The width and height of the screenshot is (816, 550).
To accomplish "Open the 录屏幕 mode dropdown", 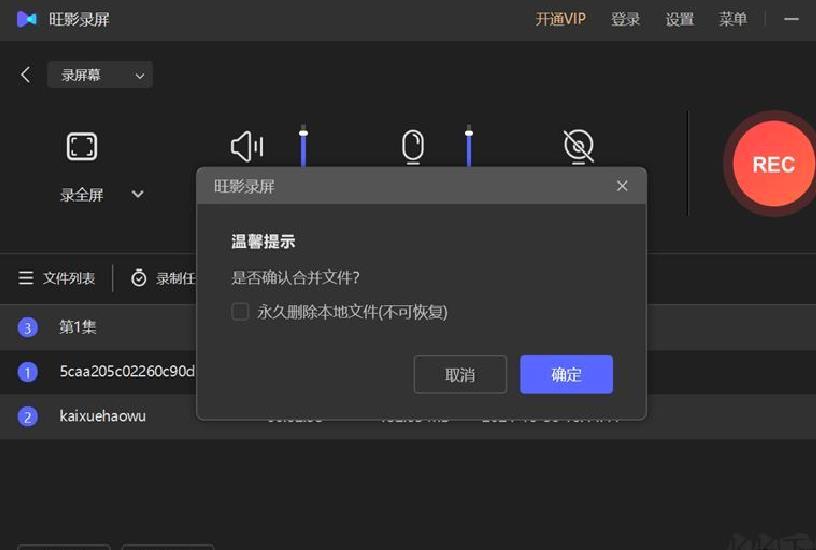I will (x=100, y=75).
